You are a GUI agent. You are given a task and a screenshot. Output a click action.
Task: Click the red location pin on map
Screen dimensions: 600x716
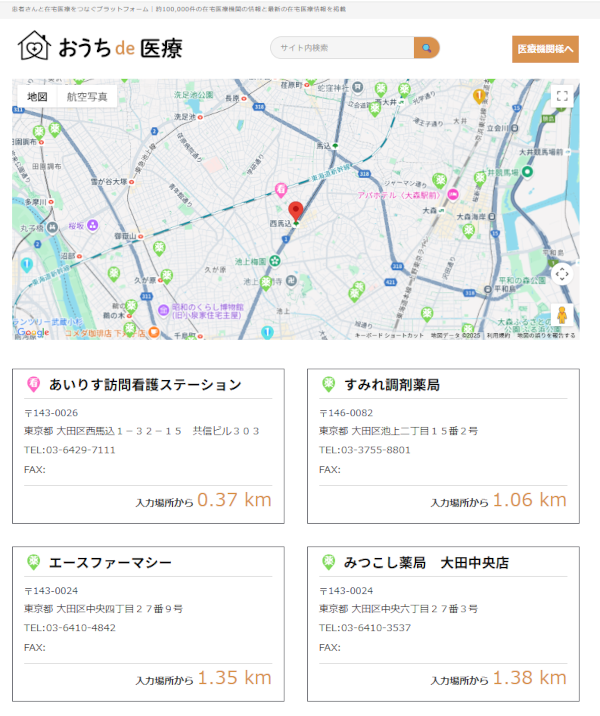click(296, 212)
